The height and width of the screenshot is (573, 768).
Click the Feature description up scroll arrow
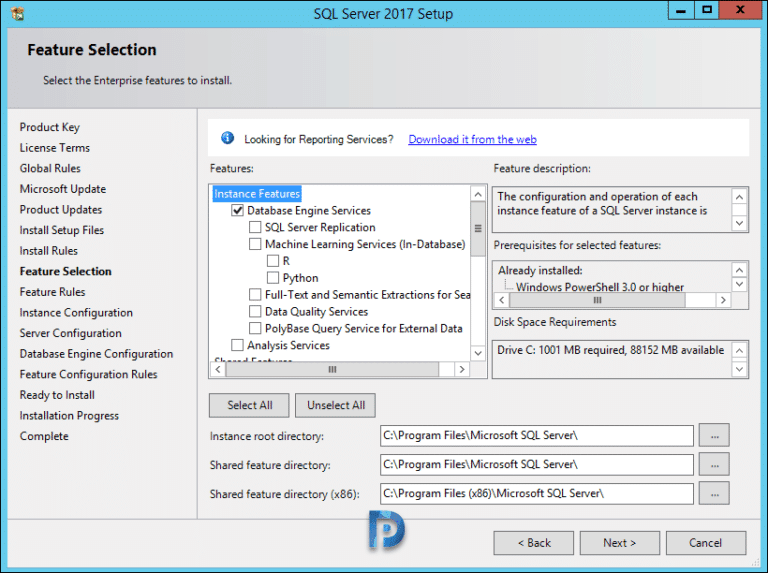click(740, 196)
